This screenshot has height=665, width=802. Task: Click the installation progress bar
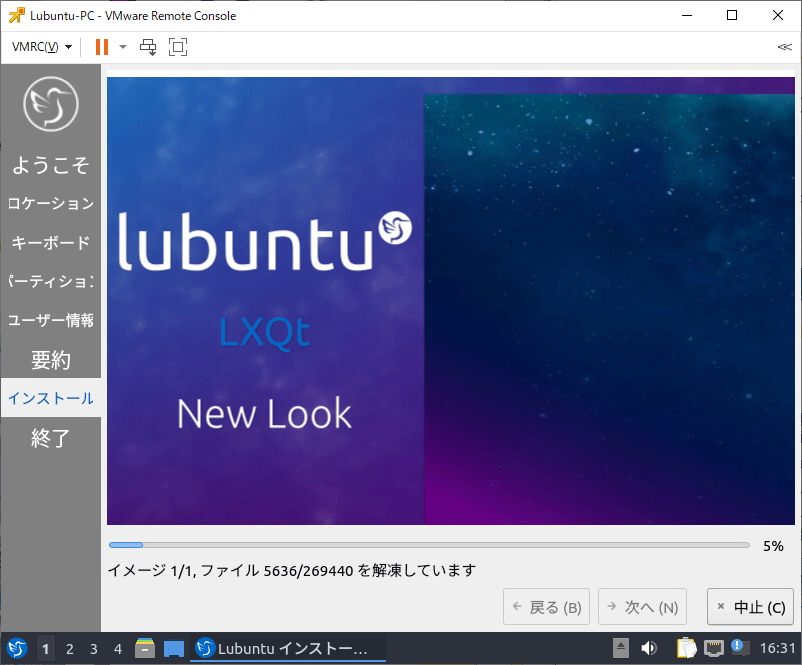(x=429, y=545)
